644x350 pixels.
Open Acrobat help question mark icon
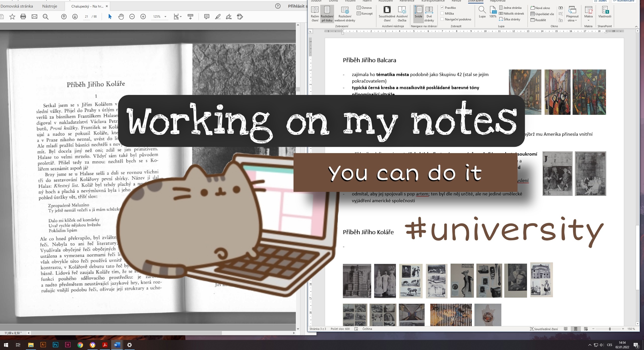[278, 6]
